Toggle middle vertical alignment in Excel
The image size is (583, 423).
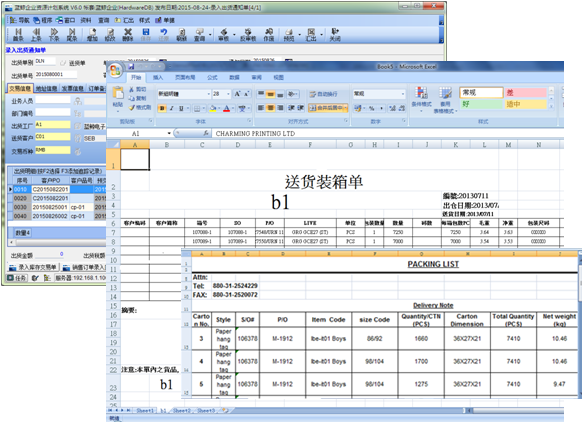coord(271,94)
